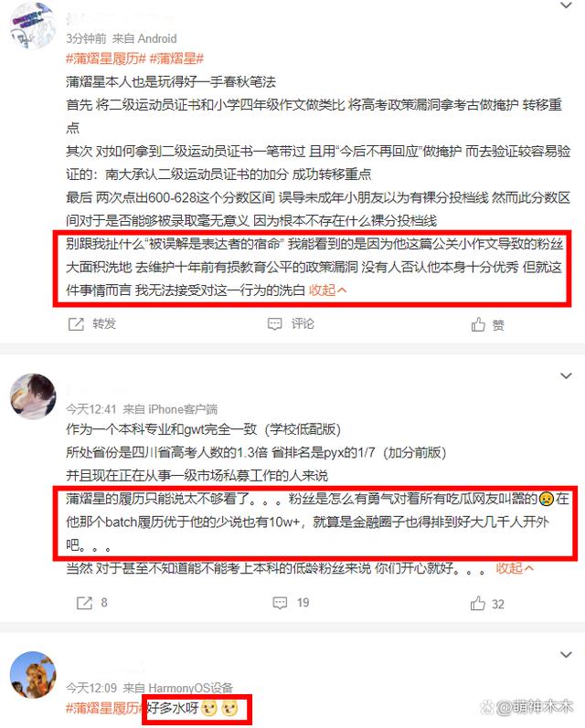View the second poster's avatar profile
Viewport: 585px width, 728px height.
pos(33,396)
